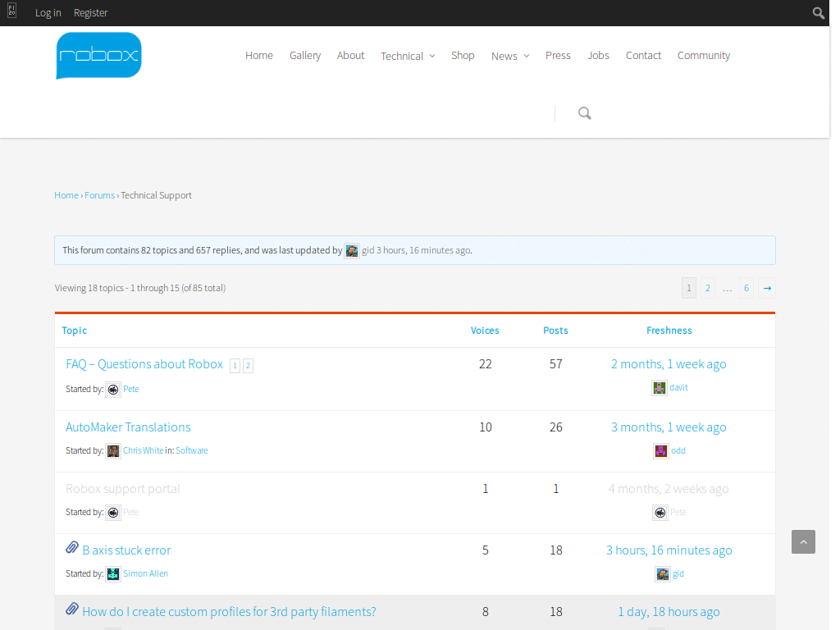840x630 pixels.
Task: Click the Robox logo
Action: click(98, 55)
